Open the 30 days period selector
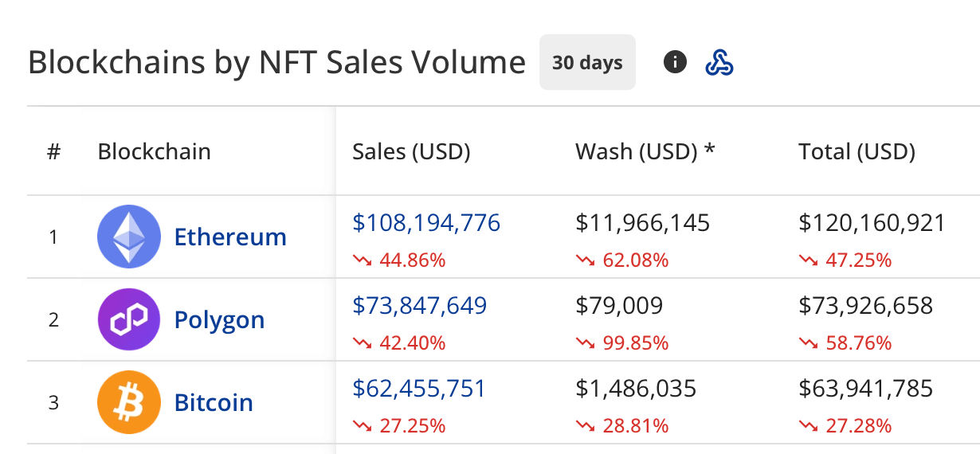The image size is (980, 454). point(587,62)
